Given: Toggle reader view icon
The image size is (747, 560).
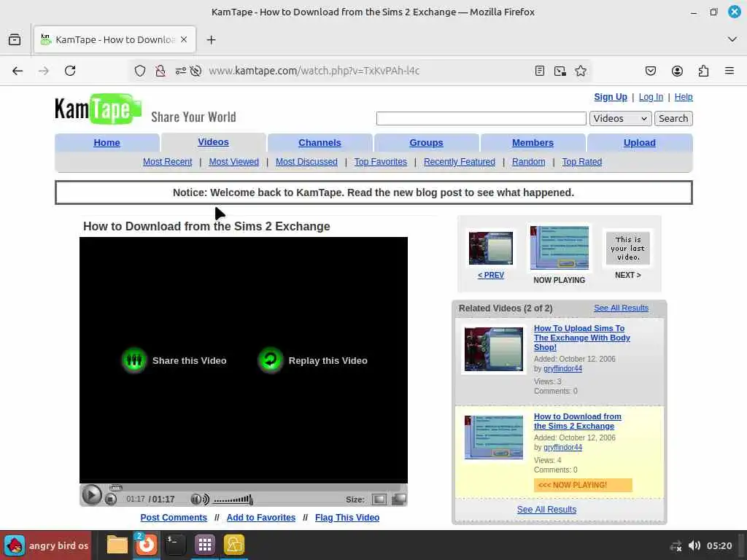Looking at the screenshot, I should click(x=539, y=71).
